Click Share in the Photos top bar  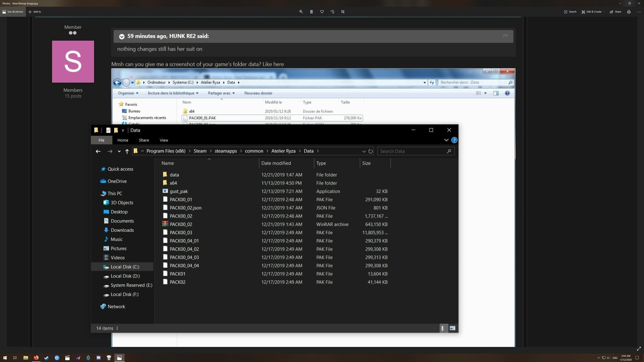click(x=615, y=12)
